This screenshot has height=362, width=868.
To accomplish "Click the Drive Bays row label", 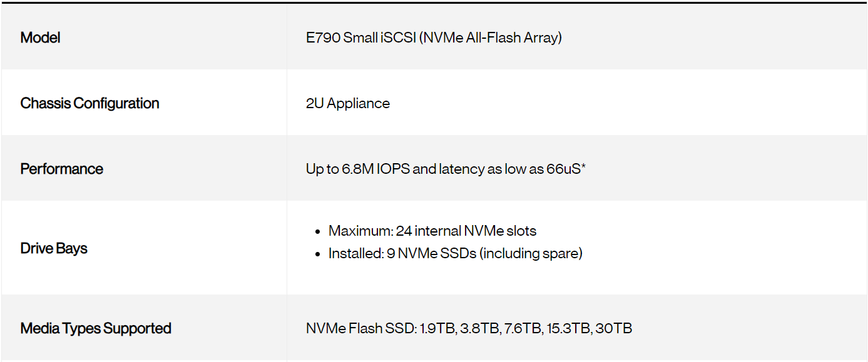I will coord(54,248).
